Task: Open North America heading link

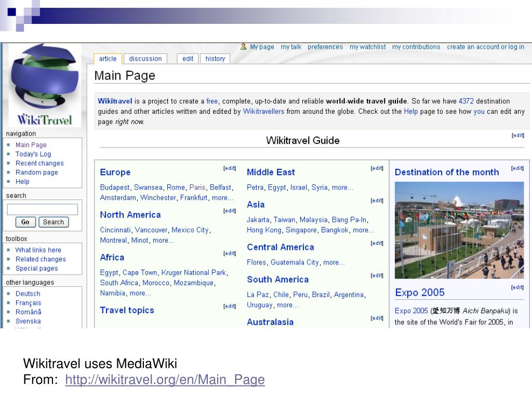Action: coord(130,215)
